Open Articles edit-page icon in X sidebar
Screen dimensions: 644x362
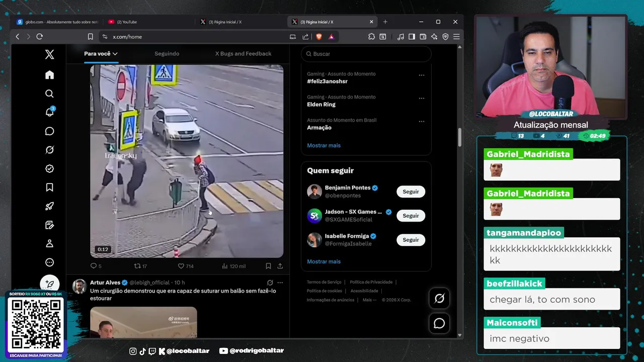tap(49, 225)
